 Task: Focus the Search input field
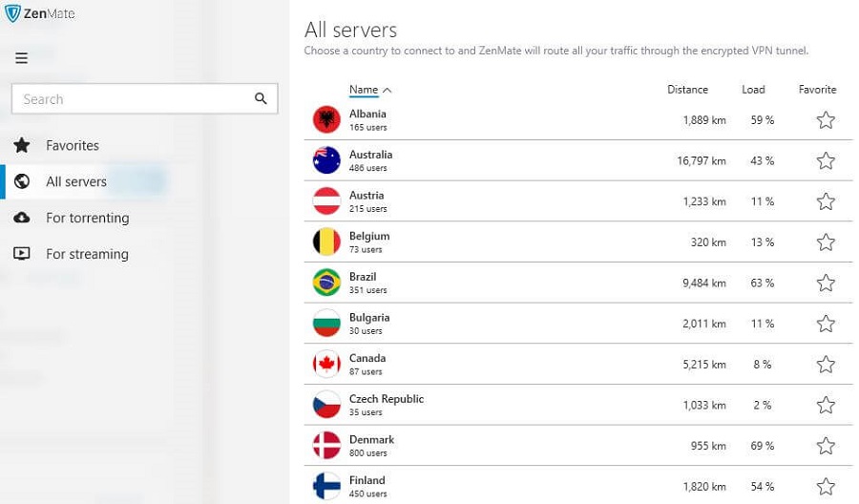(x=145, y=98)
